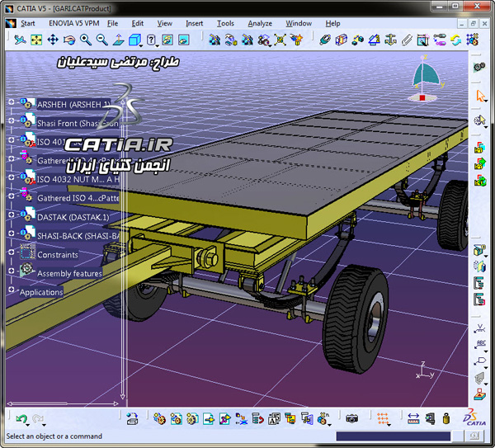Open the Select arrow tool dropdown
This screenshot has height=448, width=495.
click(486, 101)
